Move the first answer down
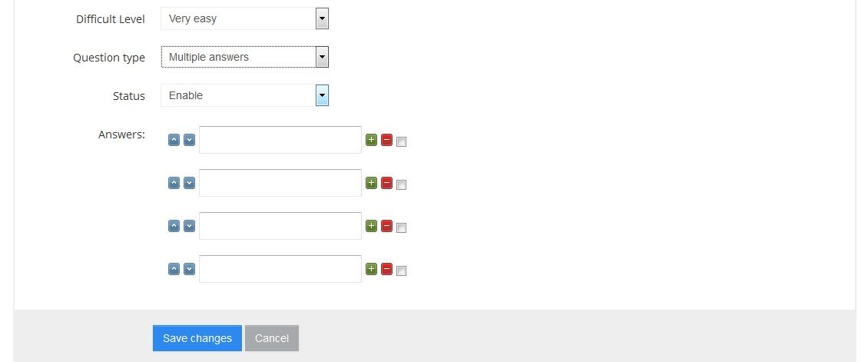Viewport: 868px width, 362px height. (189, 140)
